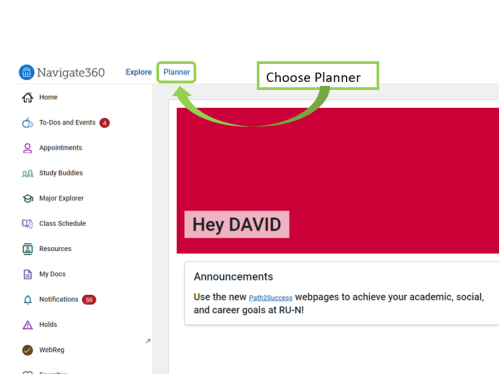This screenshot has width=499, height=374.
Task: Open Major Explorer
Action: 61,198
